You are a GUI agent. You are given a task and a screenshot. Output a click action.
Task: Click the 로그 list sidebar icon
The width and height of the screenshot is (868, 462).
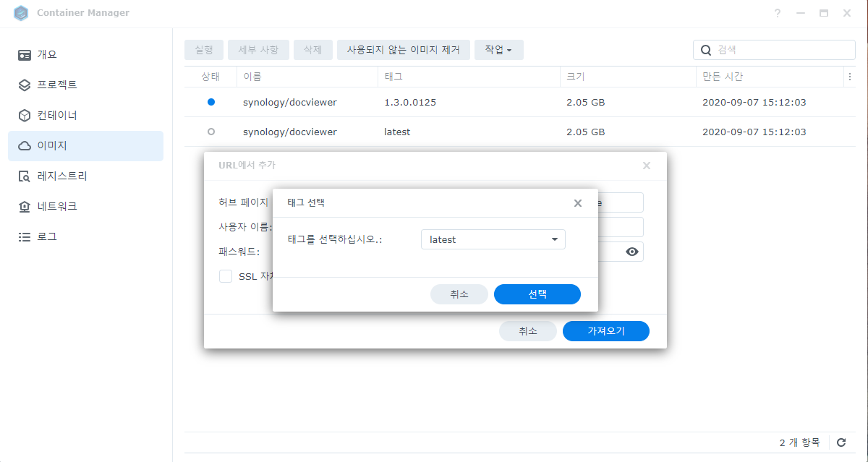tap(25, 237)
